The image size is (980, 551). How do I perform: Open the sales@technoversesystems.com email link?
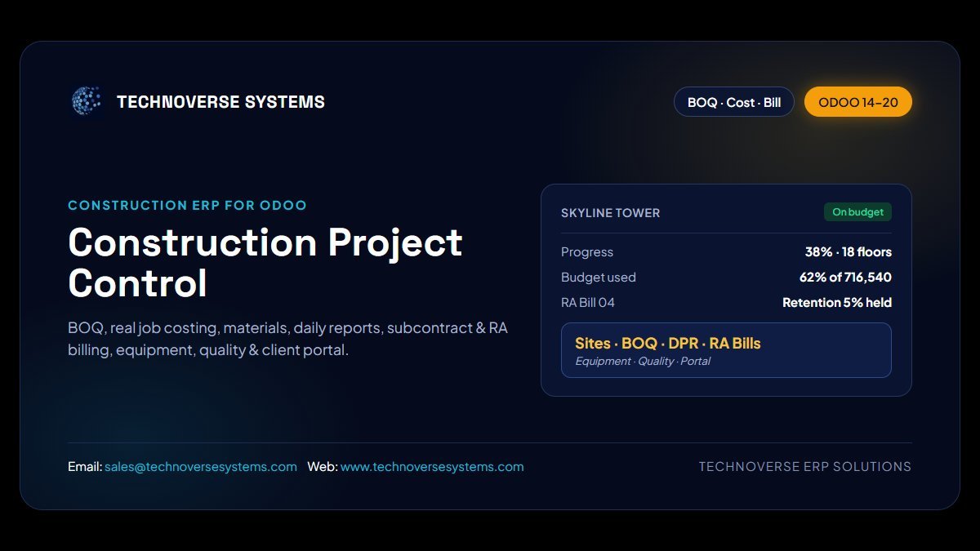(201, 467)
